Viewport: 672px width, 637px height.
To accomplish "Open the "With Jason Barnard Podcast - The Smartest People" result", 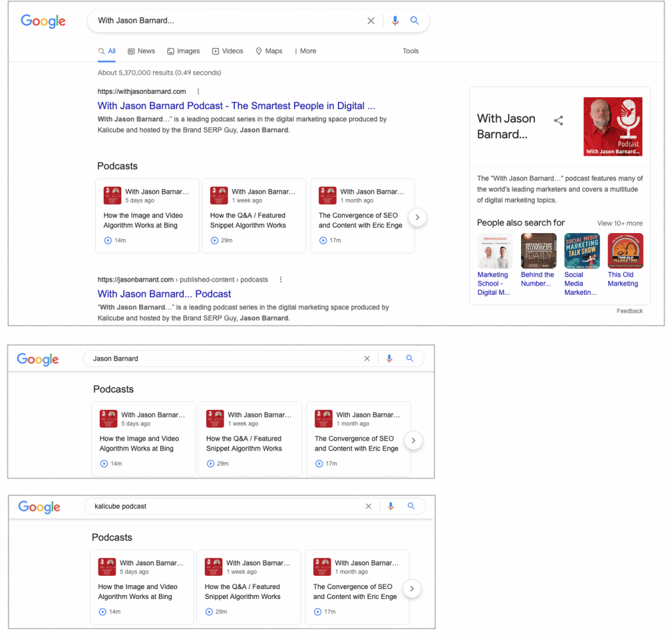I will point(236,106).
